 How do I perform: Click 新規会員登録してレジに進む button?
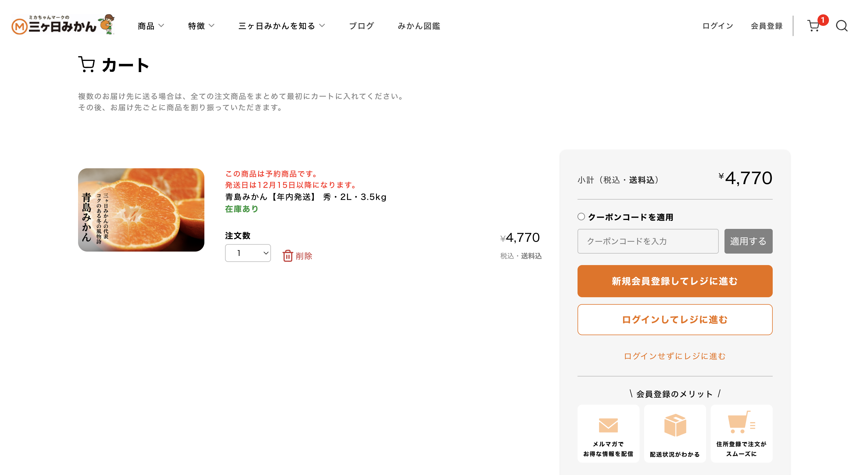[x=675, y=281]
